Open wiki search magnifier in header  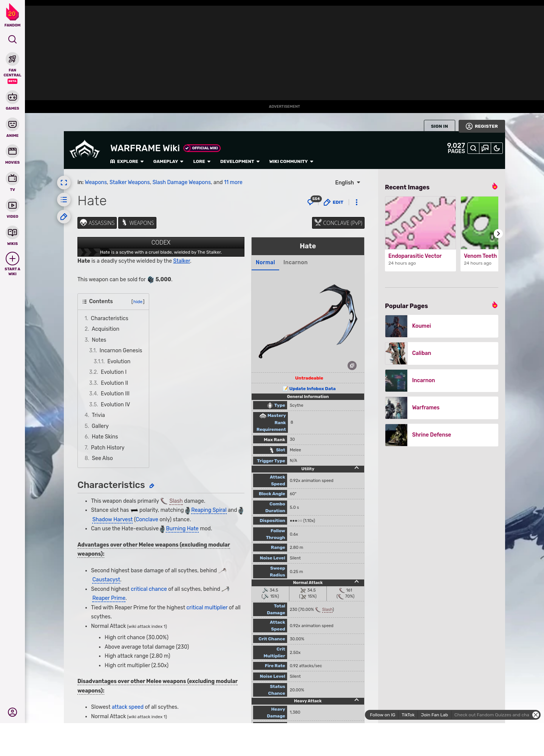(473, 148)
